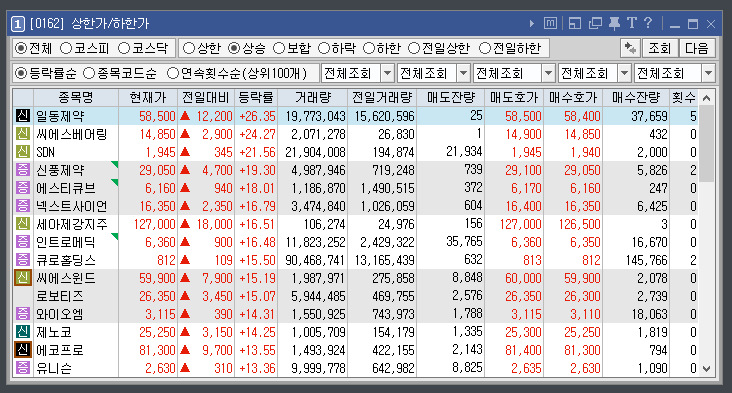
Task: Click the 증 badge beside 큐로홀딩스
Action: [23, 260]
